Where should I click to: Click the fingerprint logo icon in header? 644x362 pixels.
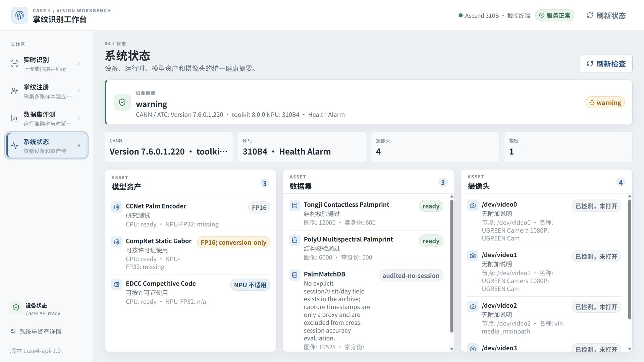[20, 15]
